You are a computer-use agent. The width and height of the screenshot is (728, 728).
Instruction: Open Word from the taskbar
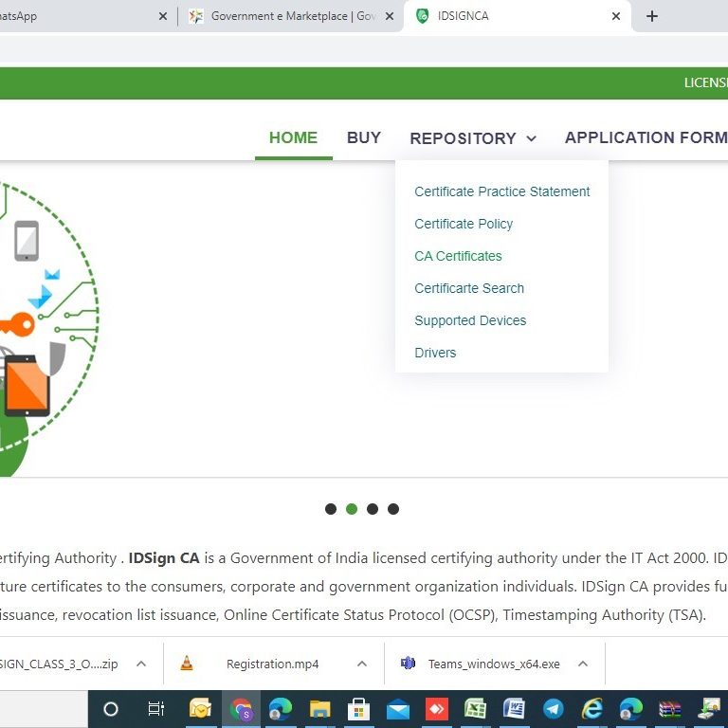514,709
